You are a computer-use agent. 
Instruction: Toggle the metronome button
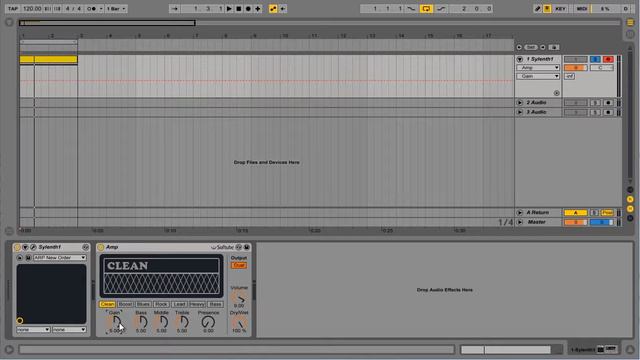(92, 9)
